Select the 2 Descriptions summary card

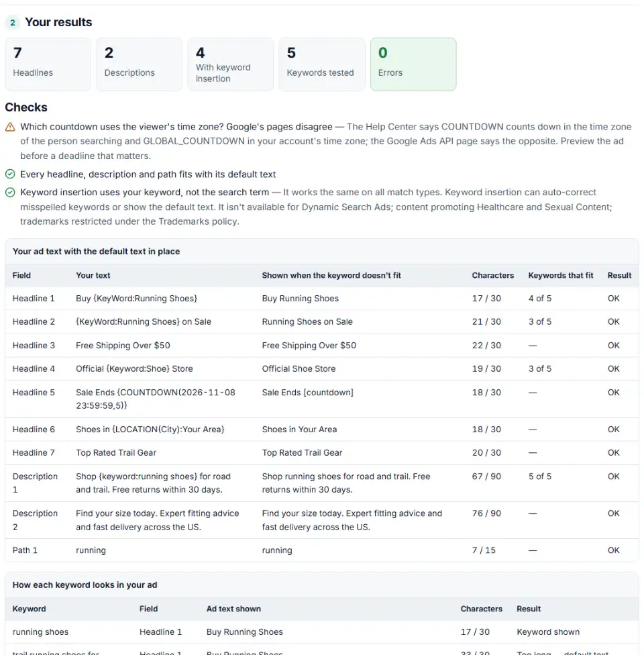tap(139, 64)
